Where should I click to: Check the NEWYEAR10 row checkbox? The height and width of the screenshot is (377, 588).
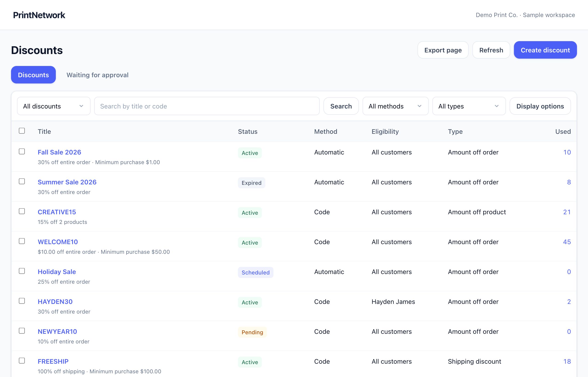[22, 331]
